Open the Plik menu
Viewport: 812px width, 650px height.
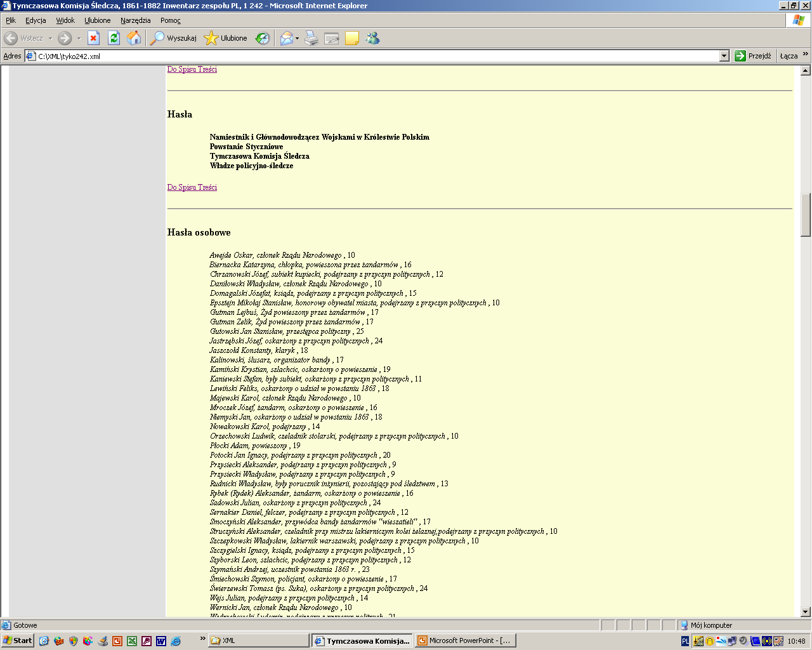point(11,20)
